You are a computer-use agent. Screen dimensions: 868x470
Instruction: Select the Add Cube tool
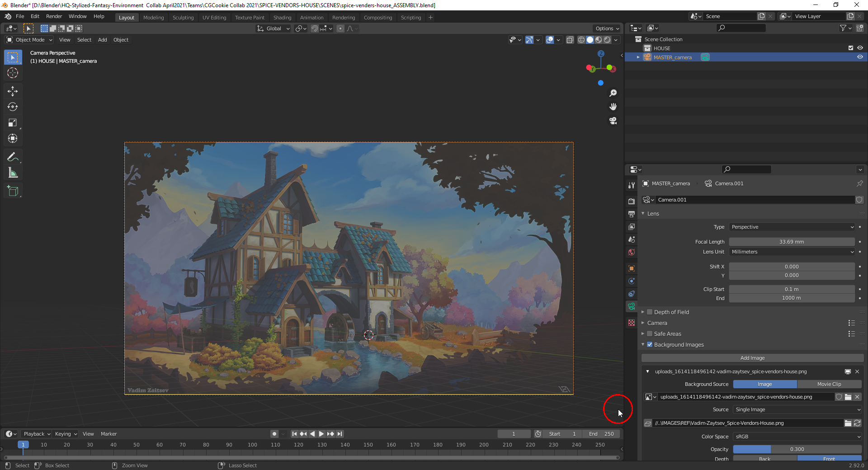click(13, 191)
